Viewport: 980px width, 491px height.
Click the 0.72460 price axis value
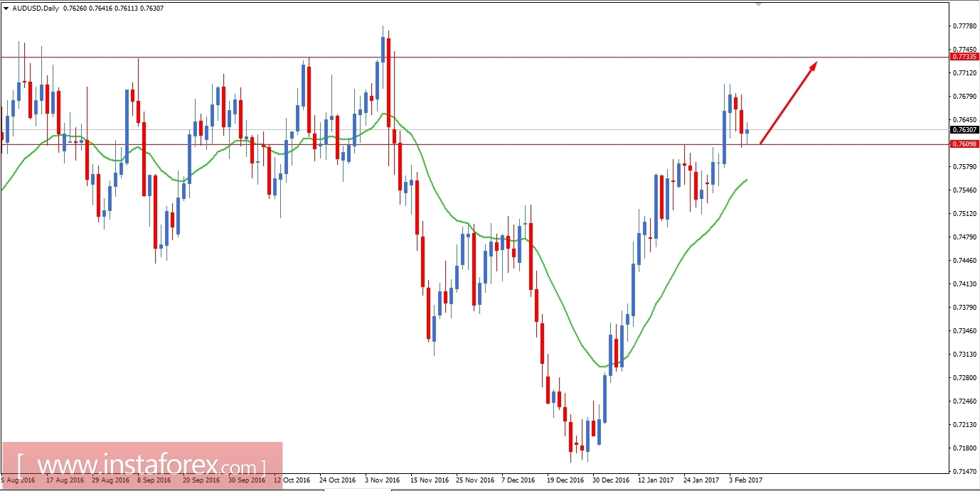(964, 401)
